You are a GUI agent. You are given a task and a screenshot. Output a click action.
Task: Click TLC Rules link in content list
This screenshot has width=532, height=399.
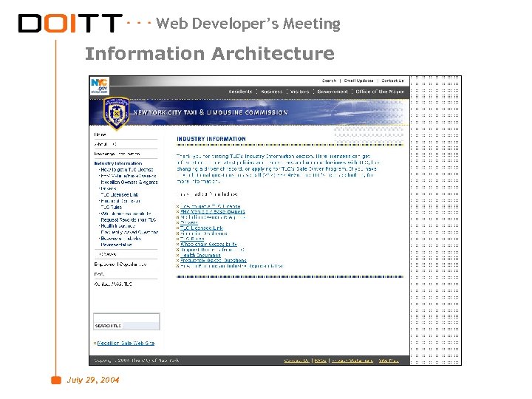pos(192,239)
